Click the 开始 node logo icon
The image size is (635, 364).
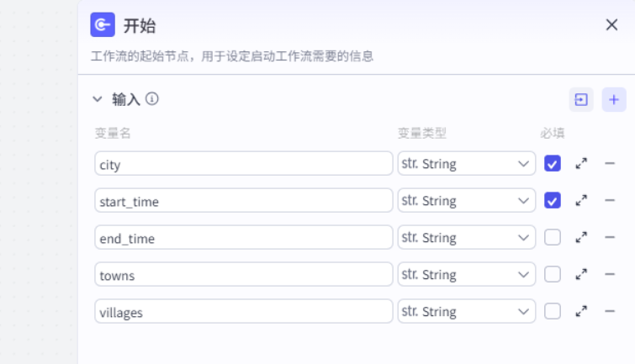click(x=103, y=25)
